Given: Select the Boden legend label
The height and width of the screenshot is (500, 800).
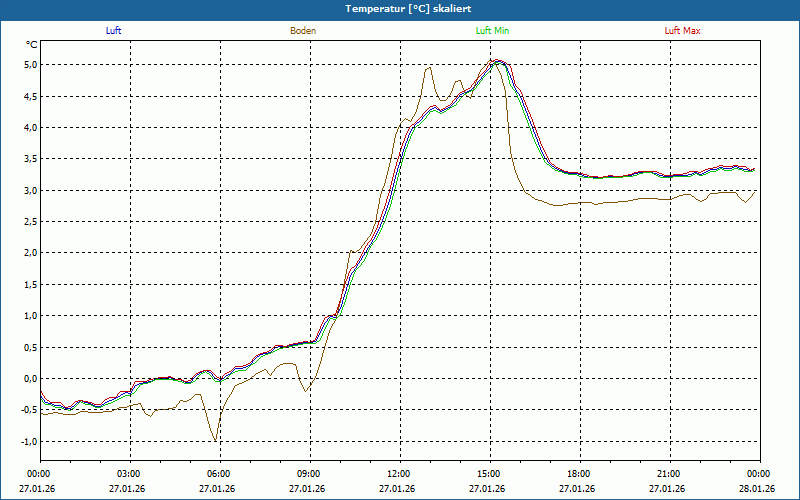Looking at the screenshot, I should coord(303,31).
